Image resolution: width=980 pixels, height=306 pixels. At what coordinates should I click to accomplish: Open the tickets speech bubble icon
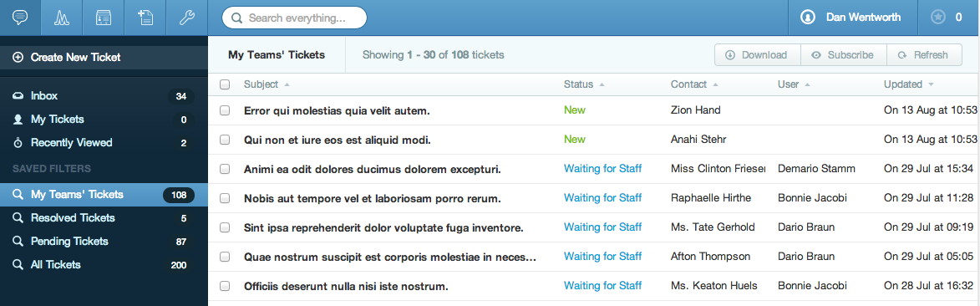pos(20,18)
